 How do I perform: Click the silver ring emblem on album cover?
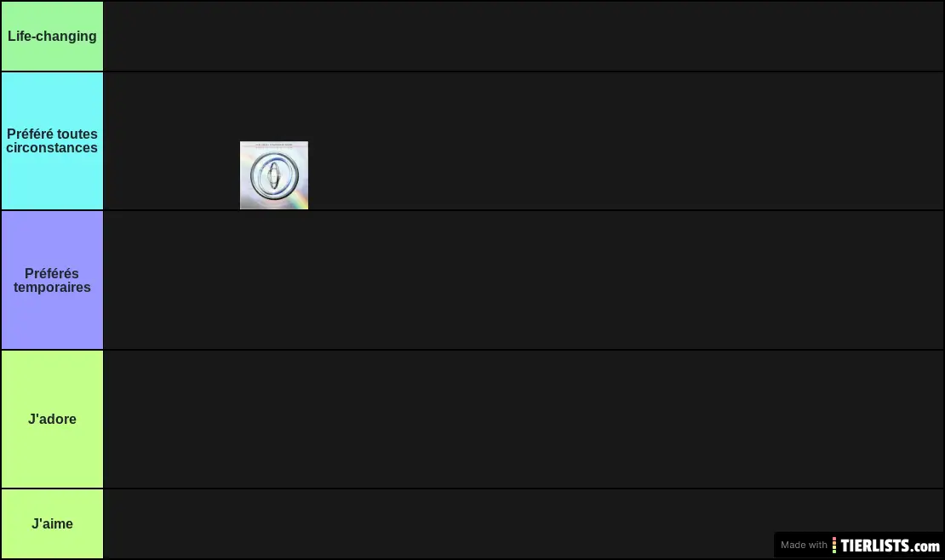point(274,175)
